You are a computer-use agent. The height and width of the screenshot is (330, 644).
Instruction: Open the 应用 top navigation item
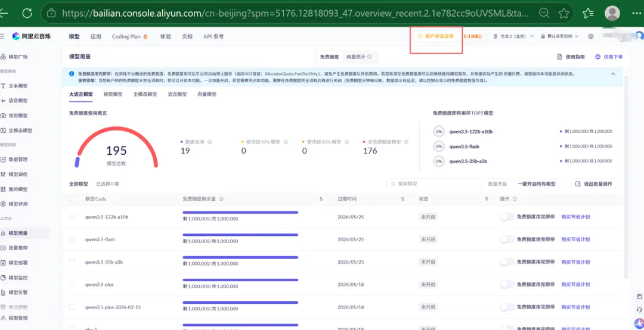pyautogui.click(x=95, y=36)
